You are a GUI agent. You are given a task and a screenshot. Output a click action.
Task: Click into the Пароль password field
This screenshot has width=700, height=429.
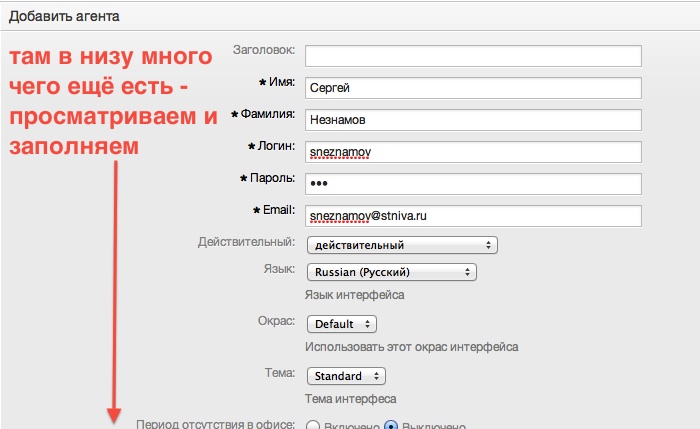pos(472,184)
